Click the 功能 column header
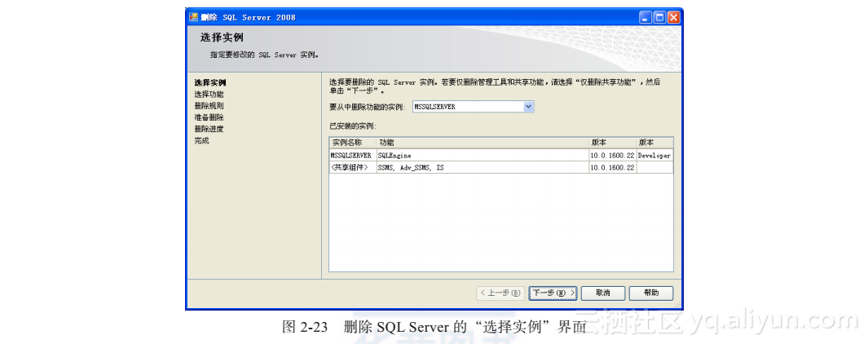868x344 pixels. pyautogui.click(x=482, y=143)
